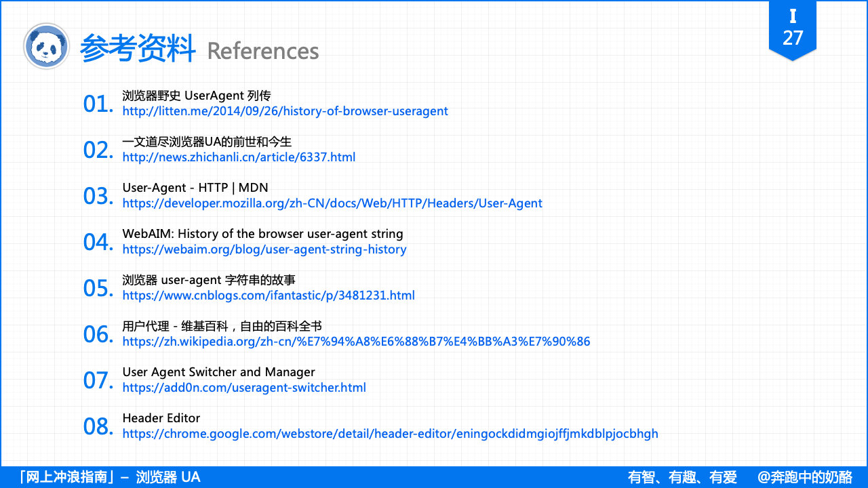Click "WebAIM: History of the browser user-agent string"
This screenshot has width=868, height=488.
(x=262, y=234)
